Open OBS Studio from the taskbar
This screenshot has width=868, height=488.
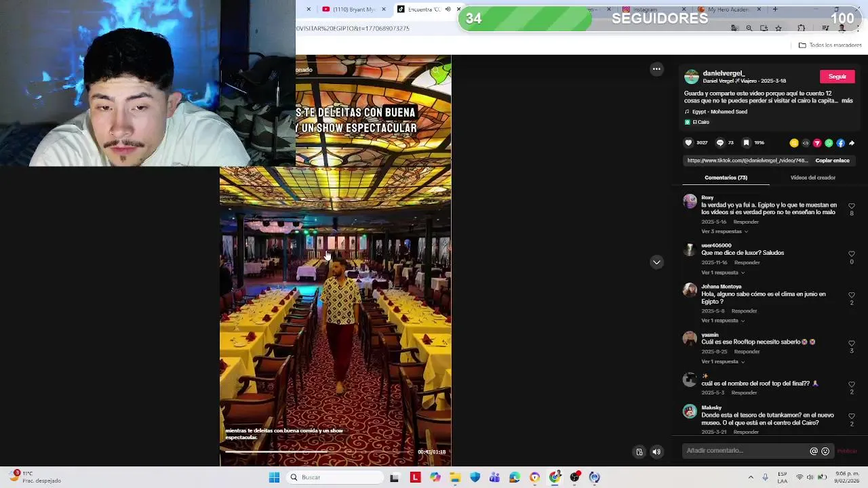coord(575,478)
